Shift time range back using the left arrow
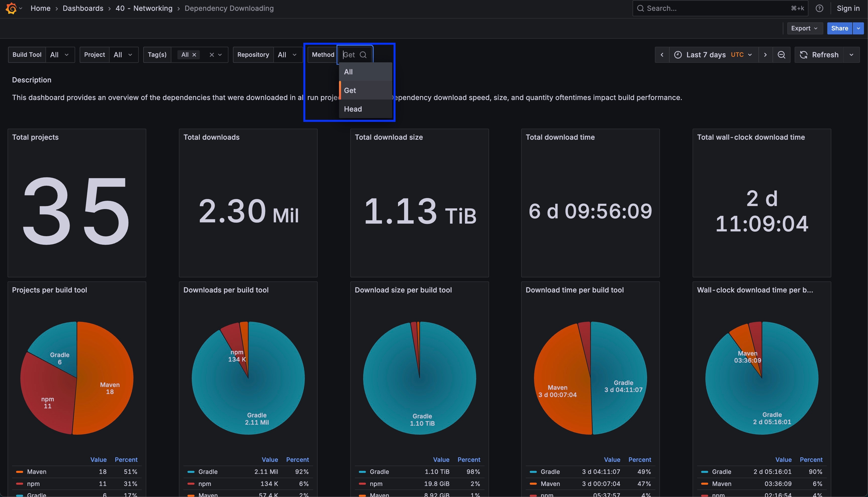This screenshot has width=868, height=497. click(662, 55)
